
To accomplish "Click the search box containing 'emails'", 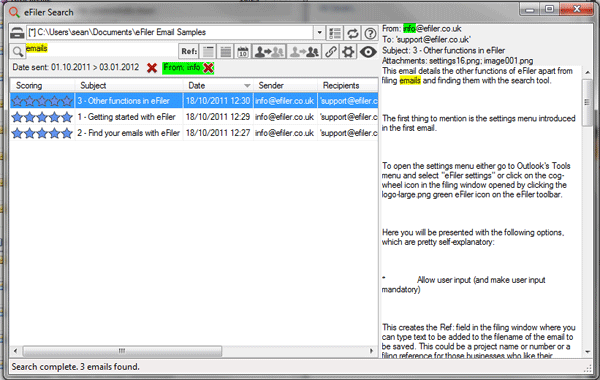I will (101, 51).
